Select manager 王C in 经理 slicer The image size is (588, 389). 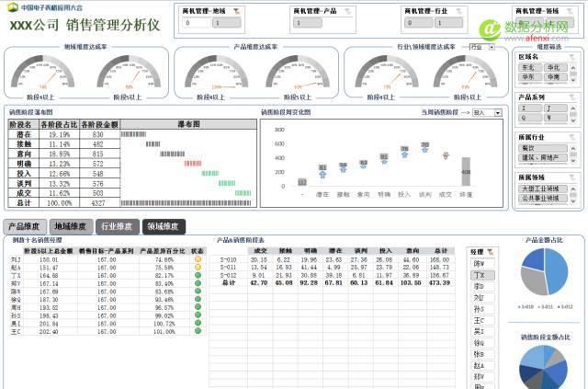[x=482, y=320]
